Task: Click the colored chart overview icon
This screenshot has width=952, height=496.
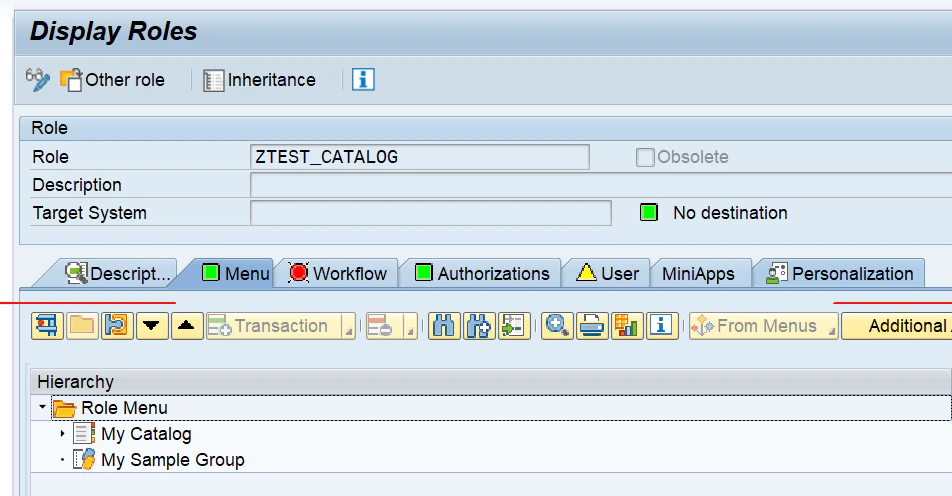Action: tap(627, 326)
